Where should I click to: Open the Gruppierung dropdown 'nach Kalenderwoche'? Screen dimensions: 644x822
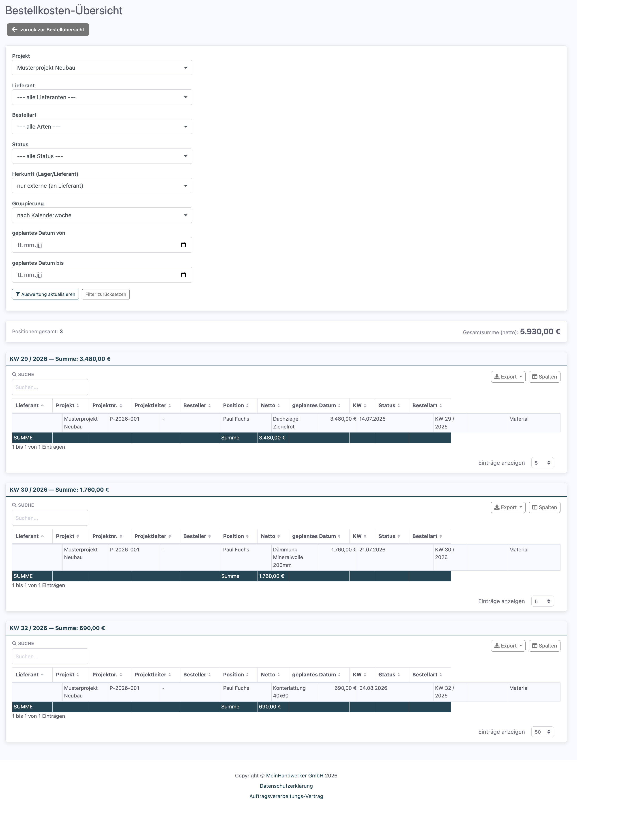pyautogui.click(x=102, y=215)
